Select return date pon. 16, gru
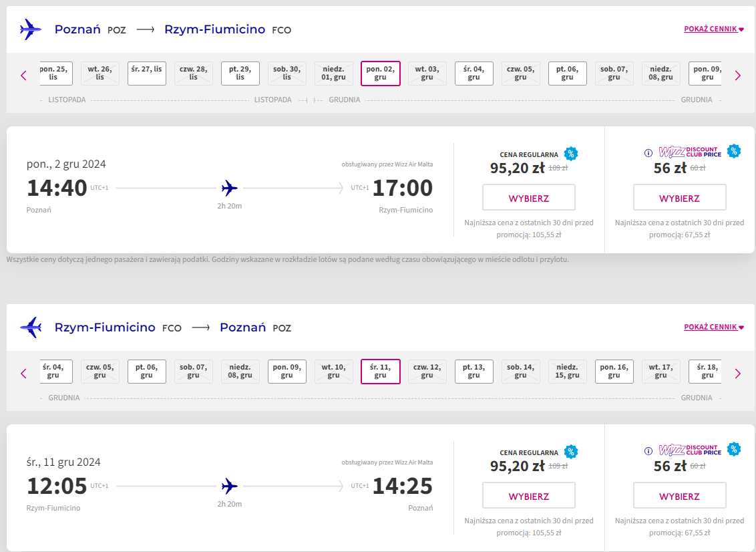 (614, 372)
